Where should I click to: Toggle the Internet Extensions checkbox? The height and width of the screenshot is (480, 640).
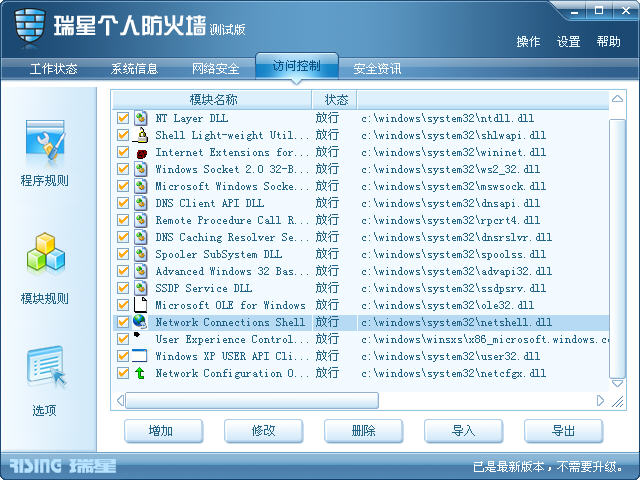coord(123,152)
